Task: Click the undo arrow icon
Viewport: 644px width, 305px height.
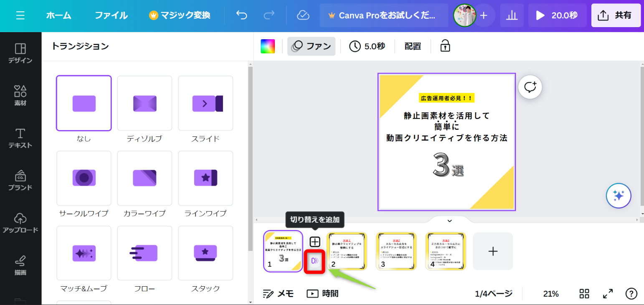Action: coord(241,15)
